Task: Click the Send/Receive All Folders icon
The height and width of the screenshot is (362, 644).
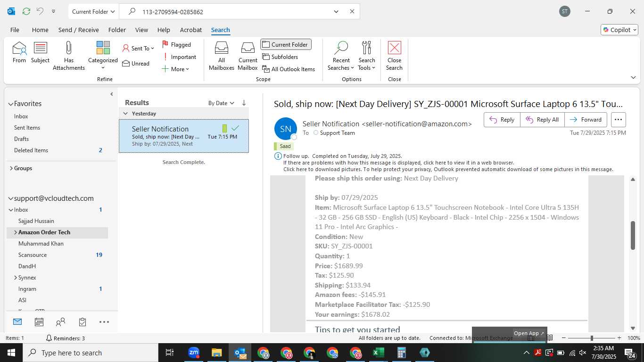Action: tap(26, 11)
